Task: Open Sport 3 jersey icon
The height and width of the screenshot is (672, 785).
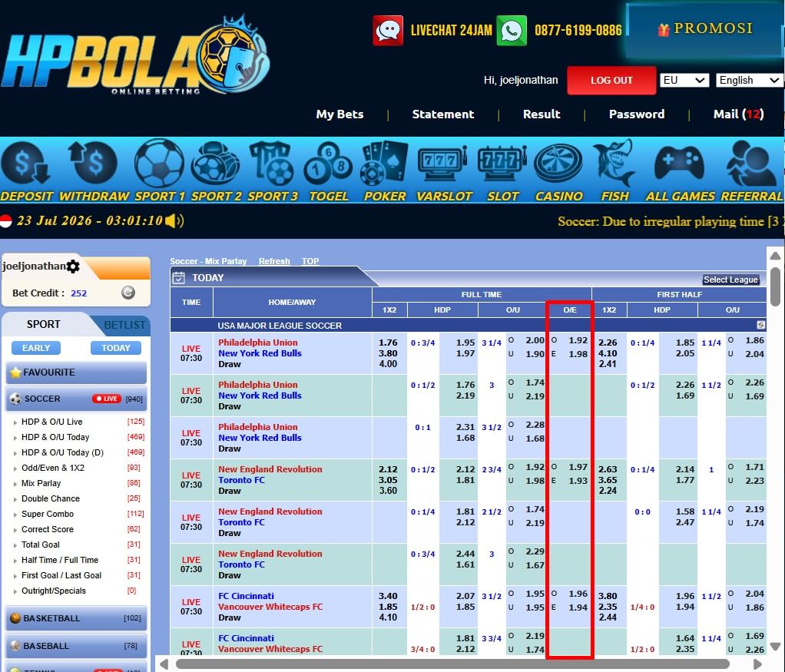Action: tap(272, 164)
